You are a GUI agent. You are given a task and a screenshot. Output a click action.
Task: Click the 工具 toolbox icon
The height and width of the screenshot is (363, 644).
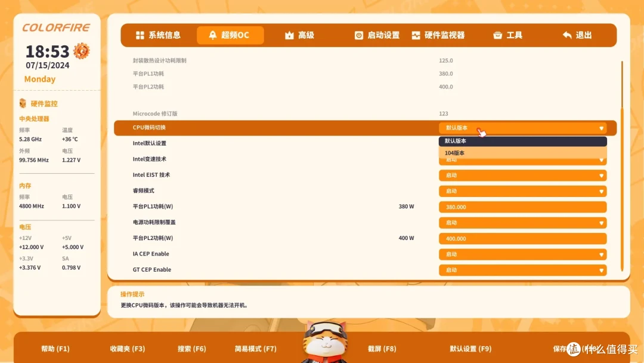click(497, 35)
